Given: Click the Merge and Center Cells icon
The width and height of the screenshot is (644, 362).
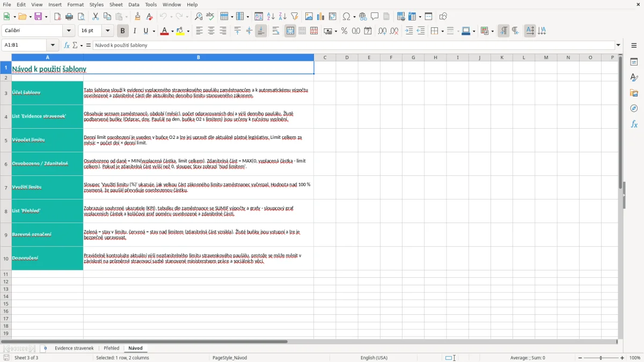Looking at the screenshot, I should pos(290,31).
